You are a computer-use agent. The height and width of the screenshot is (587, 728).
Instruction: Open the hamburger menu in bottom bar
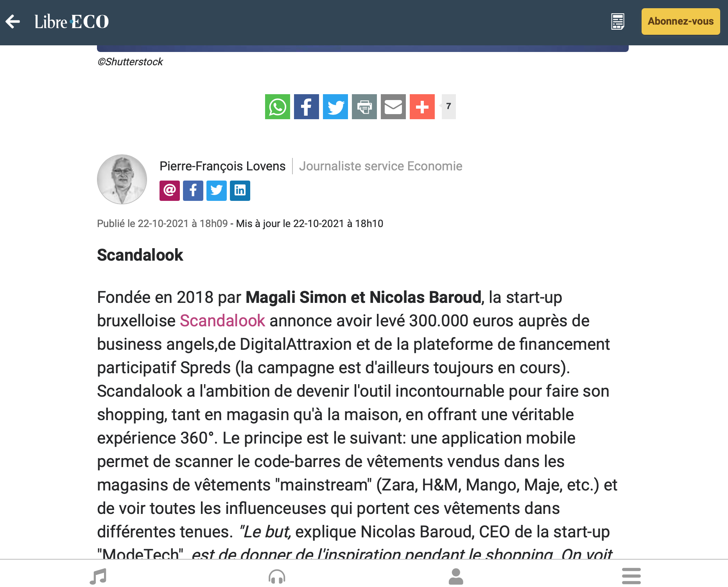point(631,576)
